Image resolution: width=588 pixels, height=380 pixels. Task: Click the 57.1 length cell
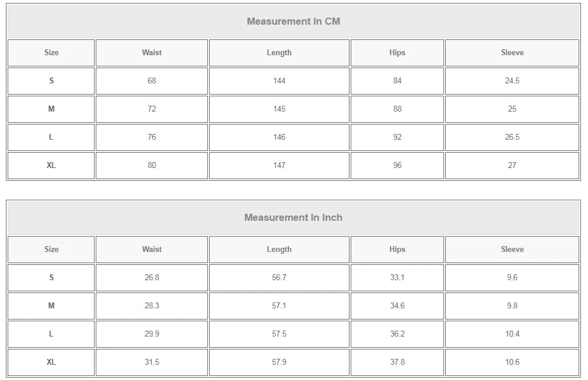pyautogui.click(x=279, y=306)
